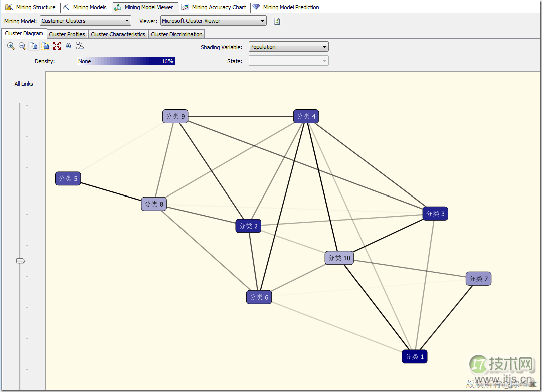Go to the Cluster Discrimination tab

tap(176, 34)
